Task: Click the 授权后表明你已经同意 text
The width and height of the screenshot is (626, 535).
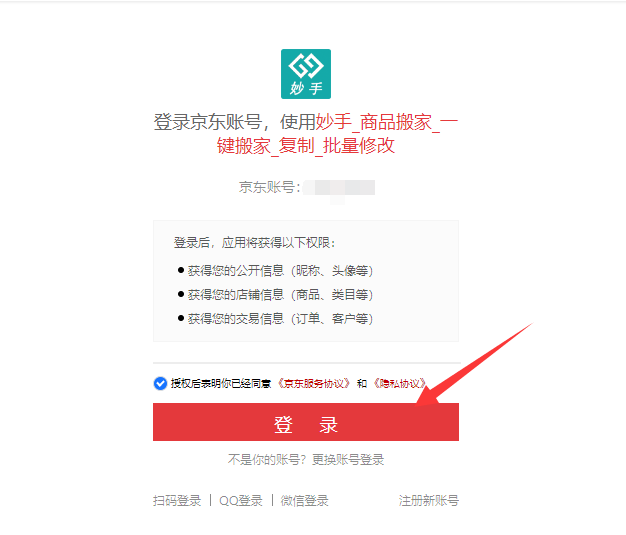Action: click(221, 384)
